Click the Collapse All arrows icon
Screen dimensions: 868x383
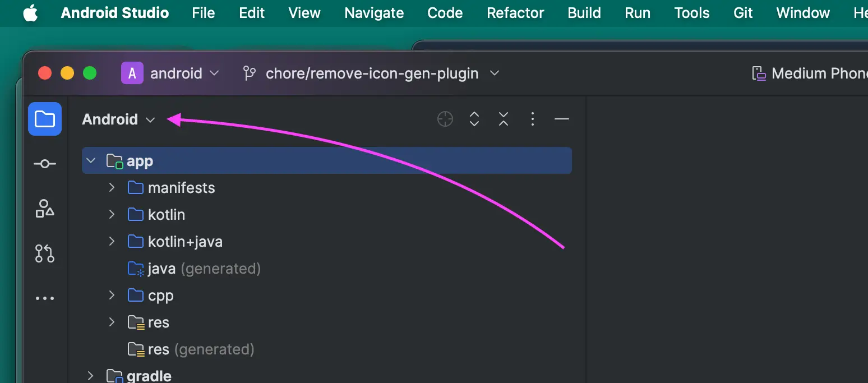click(504, 119)
